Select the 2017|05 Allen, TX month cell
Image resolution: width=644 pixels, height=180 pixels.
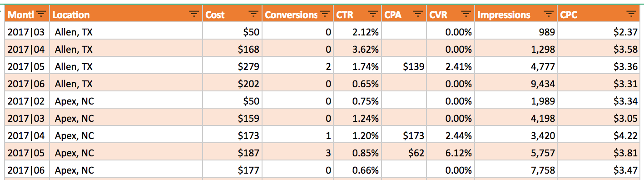tap(27, 66)
